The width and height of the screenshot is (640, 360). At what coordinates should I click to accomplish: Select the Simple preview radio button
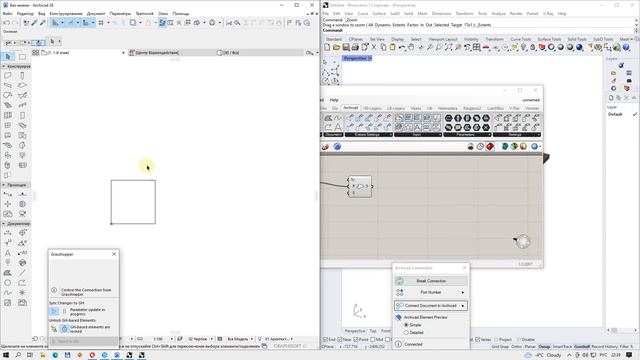pyautogui.click(x=406, y=325)
